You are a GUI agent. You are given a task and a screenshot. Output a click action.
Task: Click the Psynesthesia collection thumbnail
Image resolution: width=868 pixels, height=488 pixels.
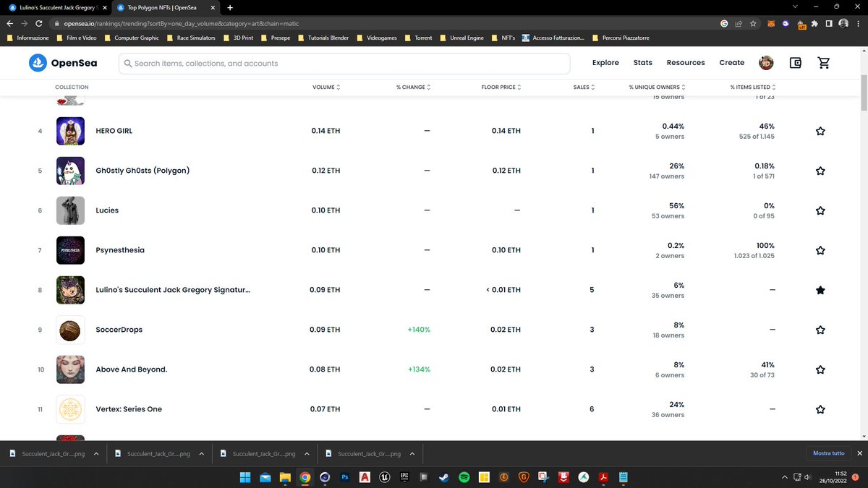point(70,250)
